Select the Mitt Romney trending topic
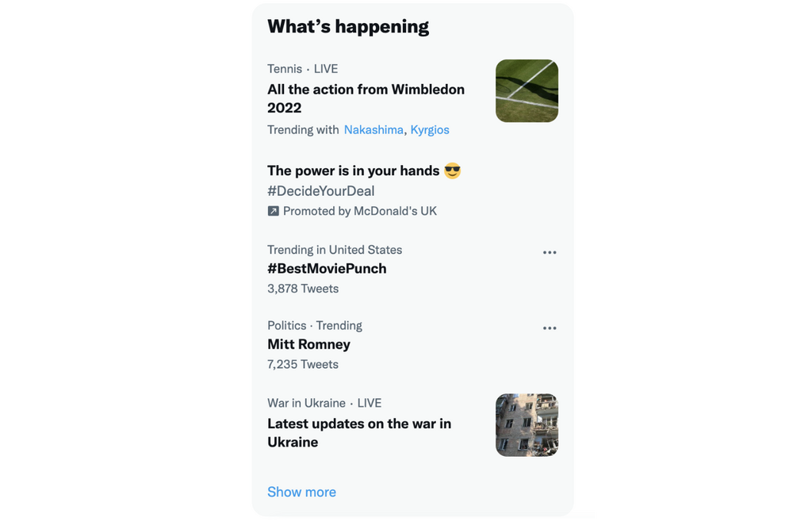Viewport: 812px width, 525px height. click(308, 344)
